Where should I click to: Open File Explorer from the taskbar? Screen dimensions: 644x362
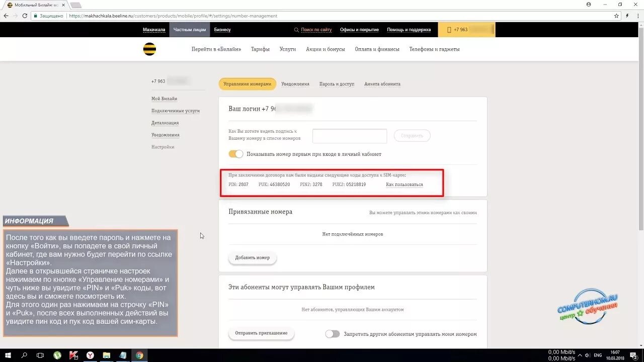(106, 355)
